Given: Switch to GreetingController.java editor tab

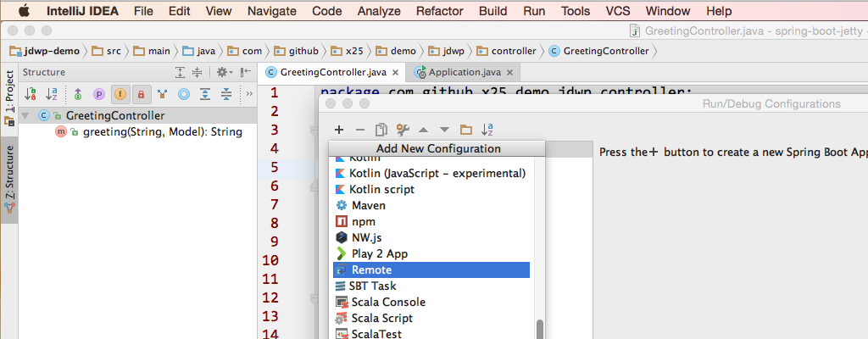Looking at the screenshot, I should point(332,72).
